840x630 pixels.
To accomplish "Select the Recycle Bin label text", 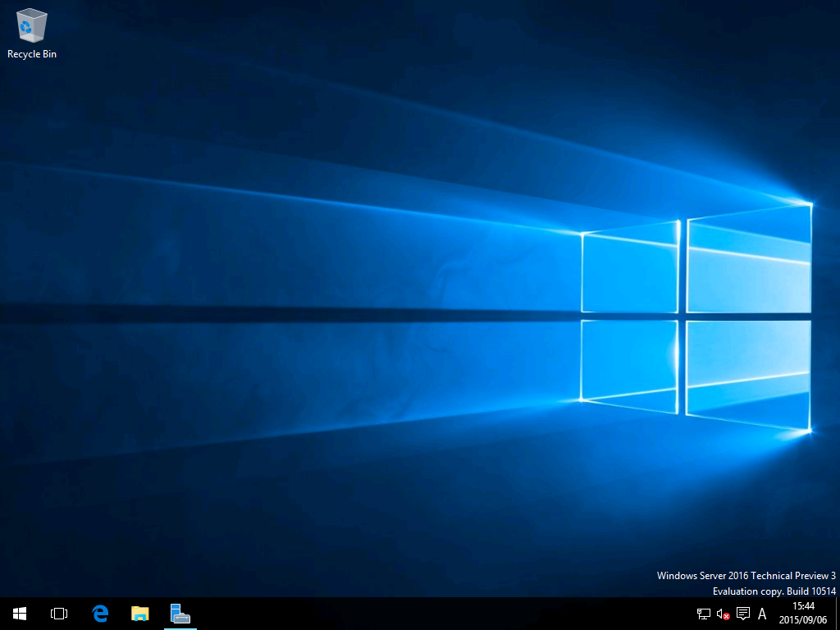I will (32, 54).
